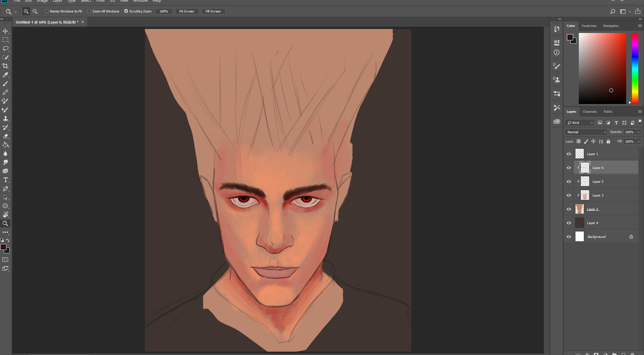The height and width of the screenshot is (355, 644).
Task: Click the Fit Screen button
Action: tap(187, 11)
